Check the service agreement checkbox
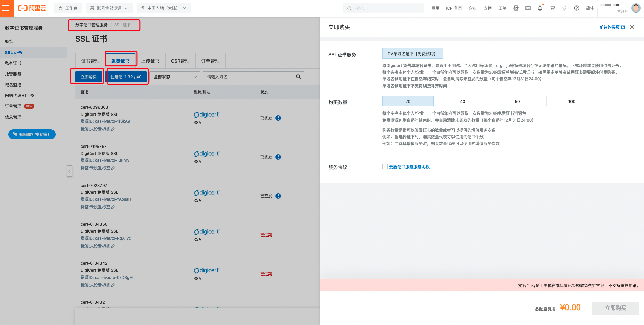This screenshot has height=325, width=644. click(x=385, y=166)
